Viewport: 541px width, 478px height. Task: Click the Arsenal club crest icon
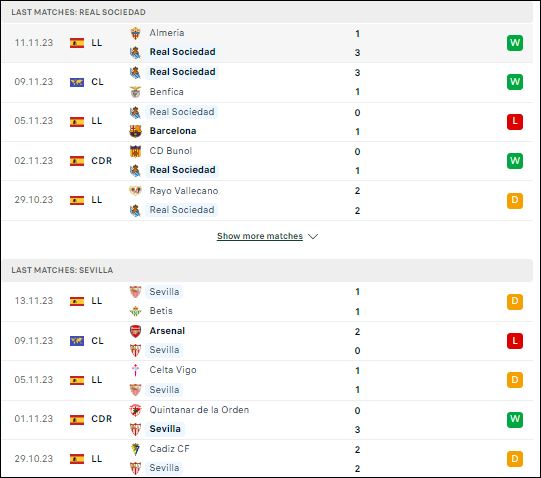click(x=135, y=331)
